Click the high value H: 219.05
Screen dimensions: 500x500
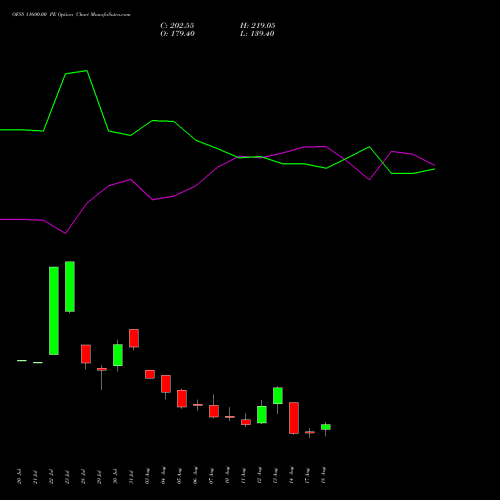[x=258, y=26]
